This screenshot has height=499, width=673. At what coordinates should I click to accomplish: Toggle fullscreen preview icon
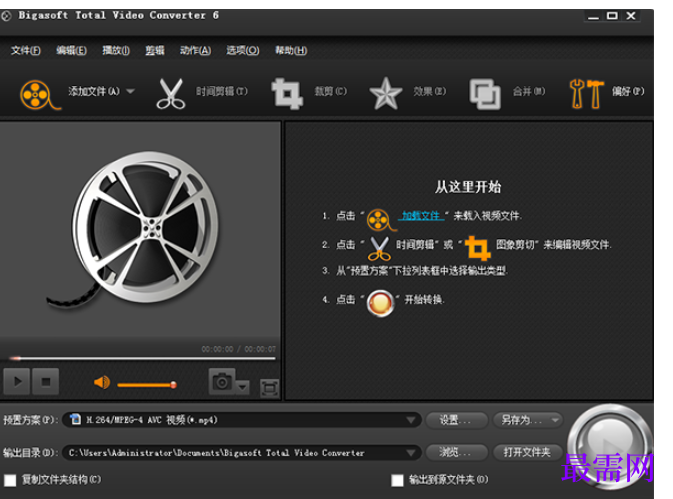coord(269,388)
